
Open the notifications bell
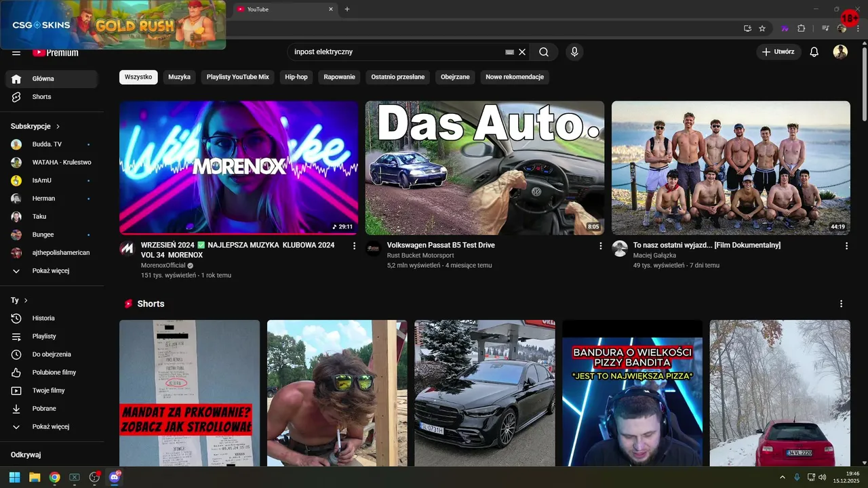(814, 52)
